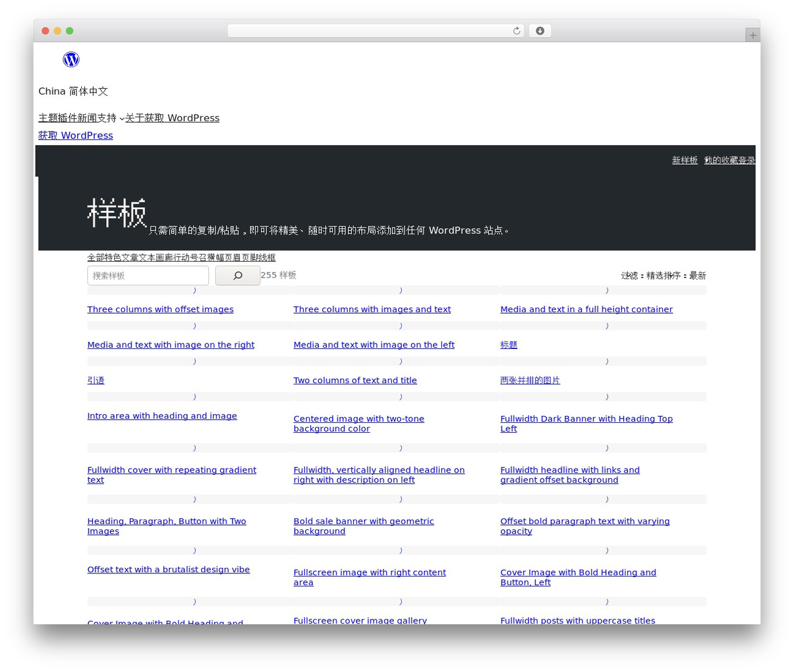The width and height of the screenshot is (794, 672).
Task: Click the blue 获取 WordPress link
Action: pos(76,136)
